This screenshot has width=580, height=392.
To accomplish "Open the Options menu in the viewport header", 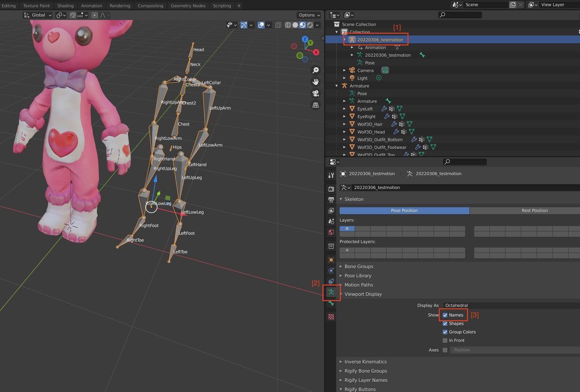I will click(308, 15).
